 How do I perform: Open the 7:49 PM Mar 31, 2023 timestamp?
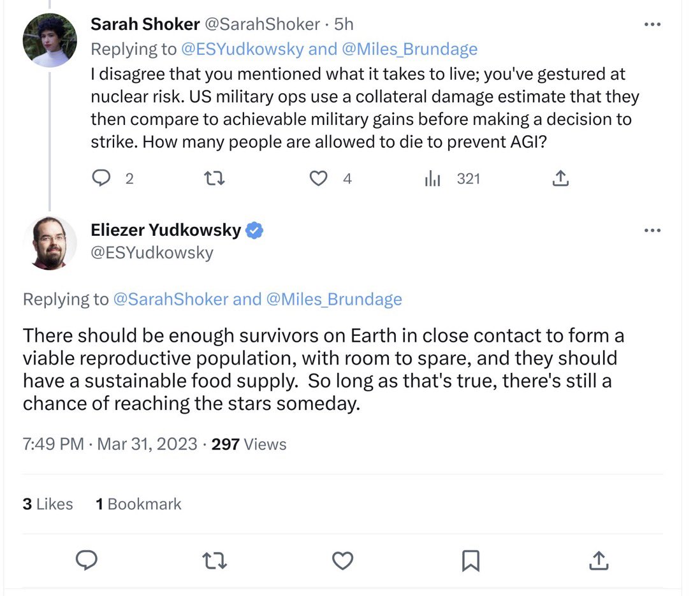pos(110,444)
